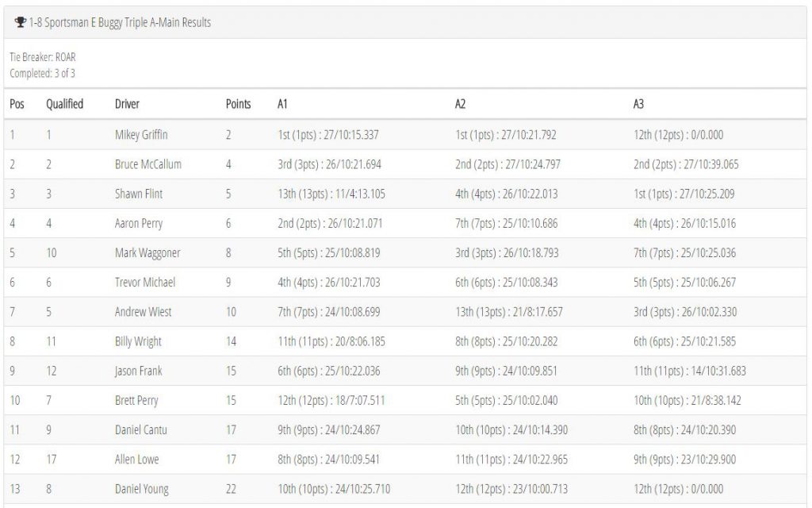Select driver name Mikey Griffin

pos(141,135)
